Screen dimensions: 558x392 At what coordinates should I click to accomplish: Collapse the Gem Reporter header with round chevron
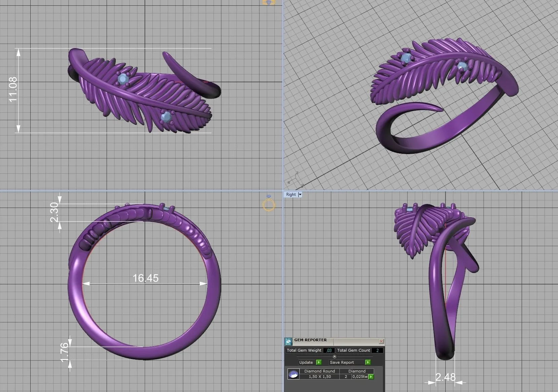[x=334, y=356]
